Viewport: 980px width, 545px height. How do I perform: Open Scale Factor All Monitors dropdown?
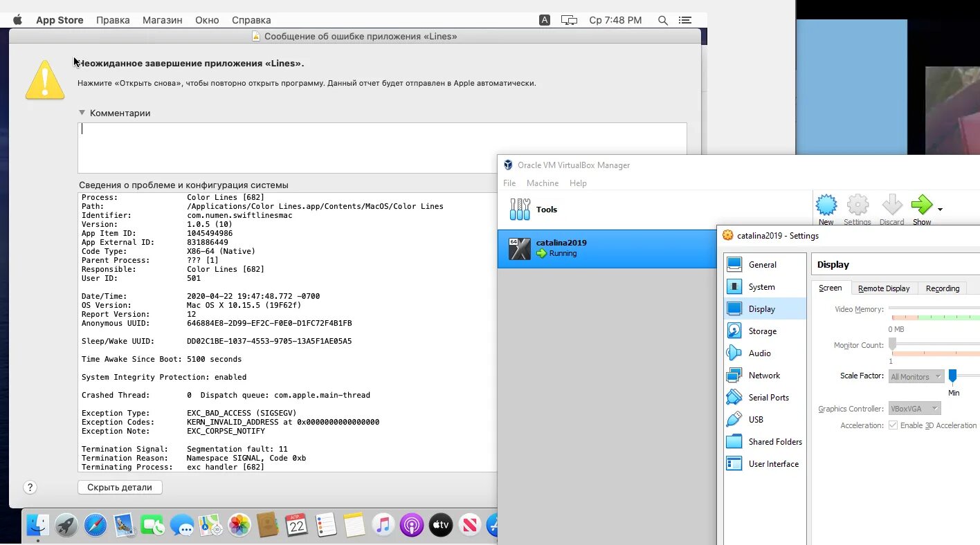(916, 376)
